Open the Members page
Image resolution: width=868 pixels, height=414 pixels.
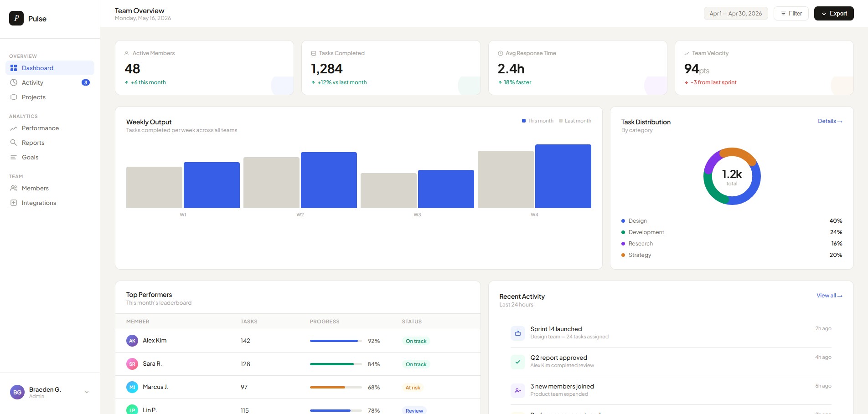coord(50,188)
